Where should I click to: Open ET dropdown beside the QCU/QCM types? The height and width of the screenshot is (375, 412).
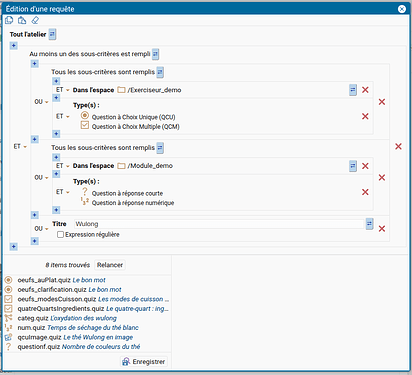(63, 116)
